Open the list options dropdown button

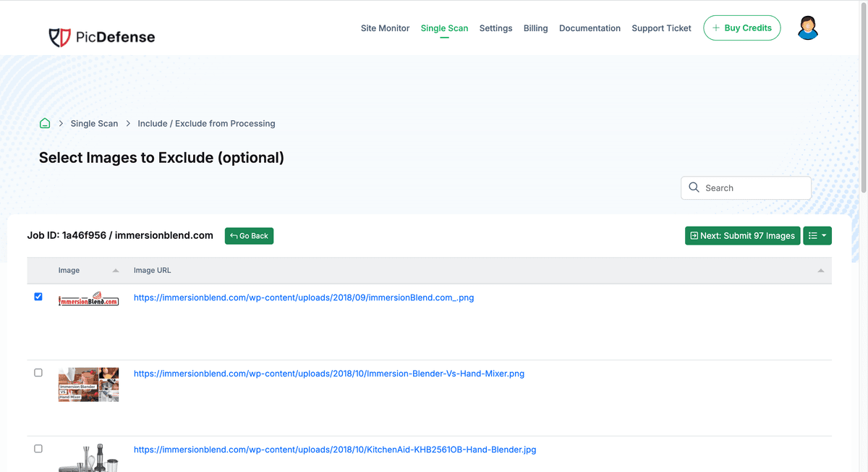tap(817, 235)
